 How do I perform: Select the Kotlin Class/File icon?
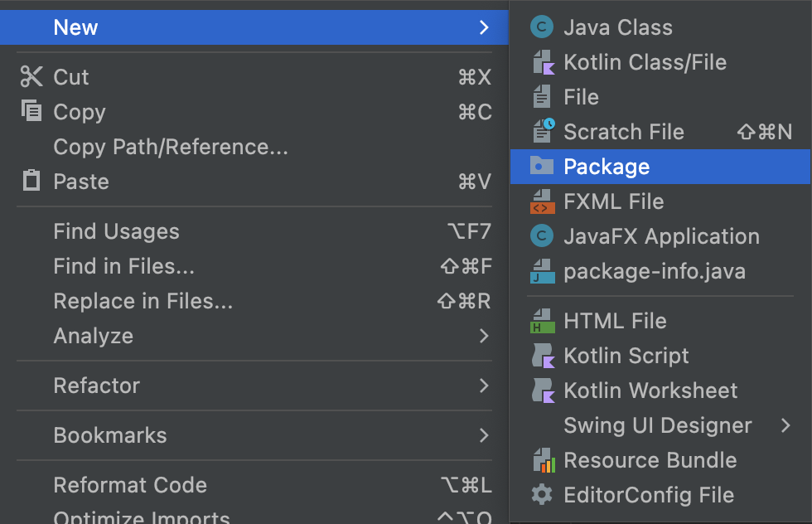[x=543, y=62]
